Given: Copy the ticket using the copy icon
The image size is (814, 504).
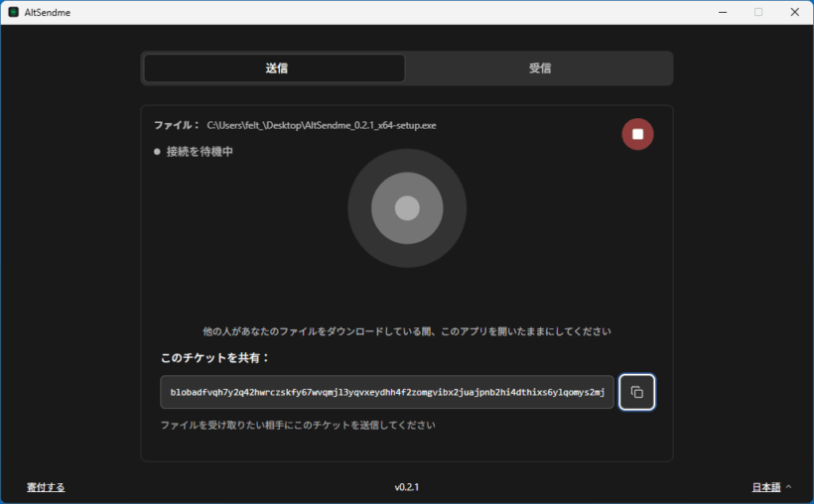Looking at the screenshot, I should (x=636, y=392).
